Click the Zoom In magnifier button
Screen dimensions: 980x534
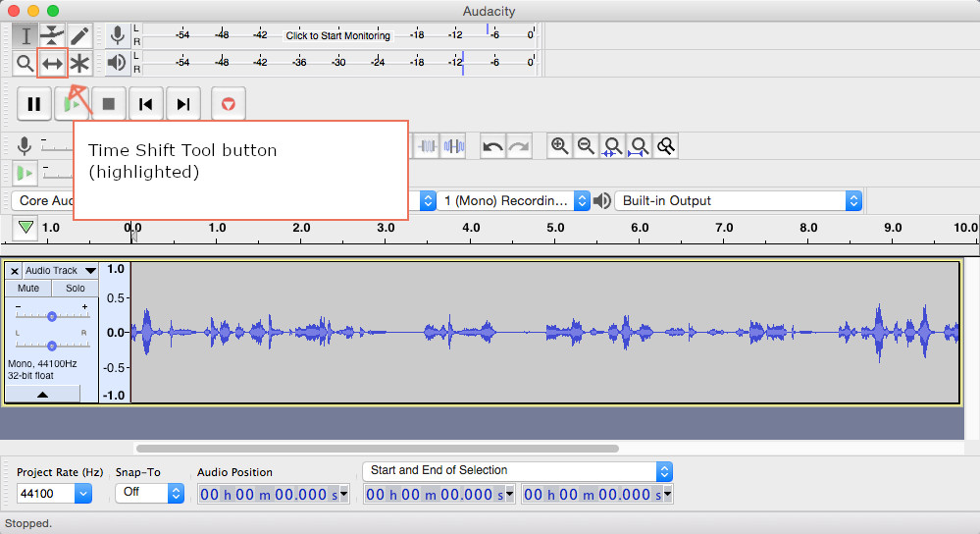559,146
